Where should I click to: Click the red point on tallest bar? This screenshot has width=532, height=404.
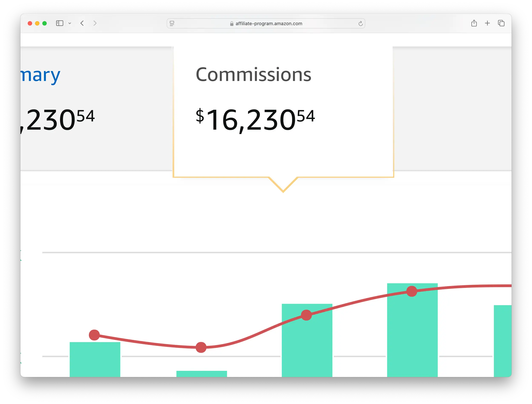tap(412, 291)
